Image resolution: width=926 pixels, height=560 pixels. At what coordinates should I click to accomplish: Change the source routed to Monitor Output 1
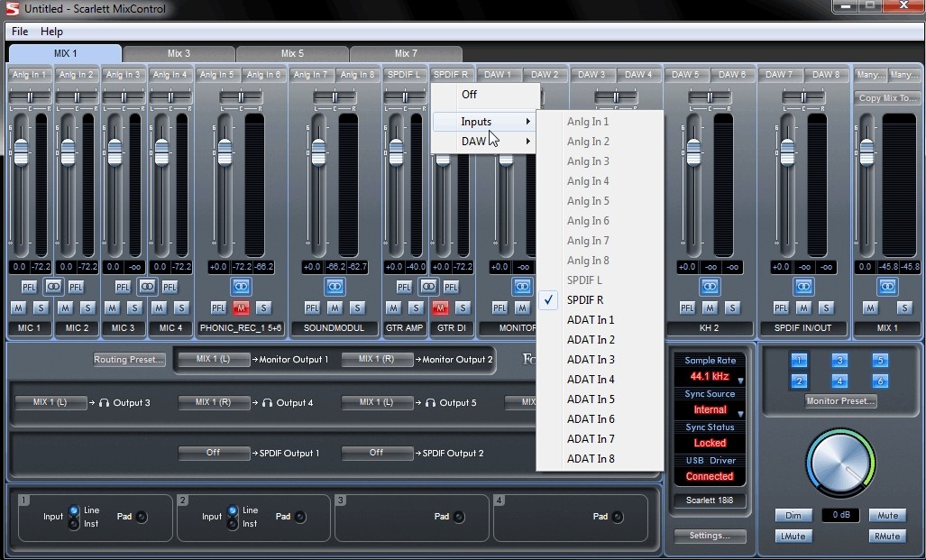214,359
